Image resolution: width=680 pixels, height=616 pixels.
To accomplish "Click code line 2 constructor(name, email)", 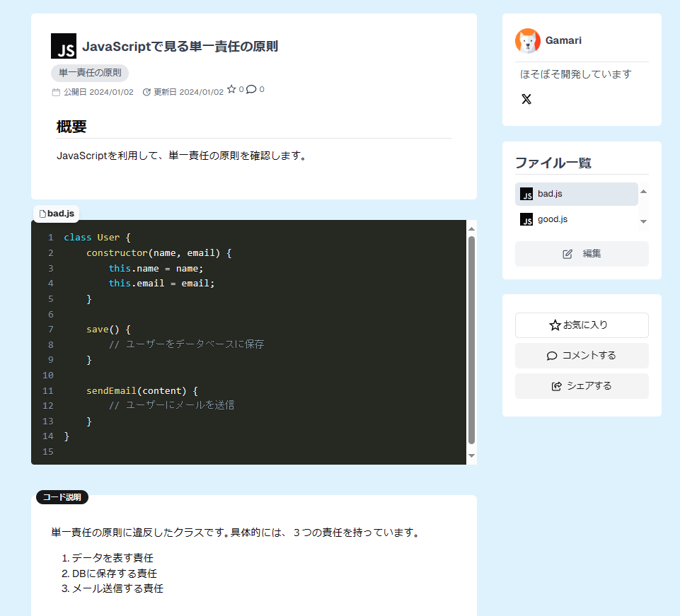I will 159,253.
